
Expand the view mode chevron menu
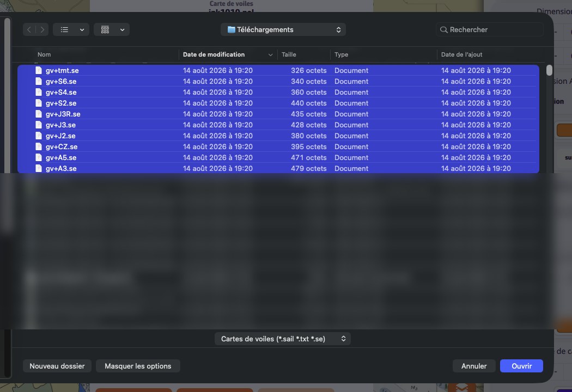(82, 30)
